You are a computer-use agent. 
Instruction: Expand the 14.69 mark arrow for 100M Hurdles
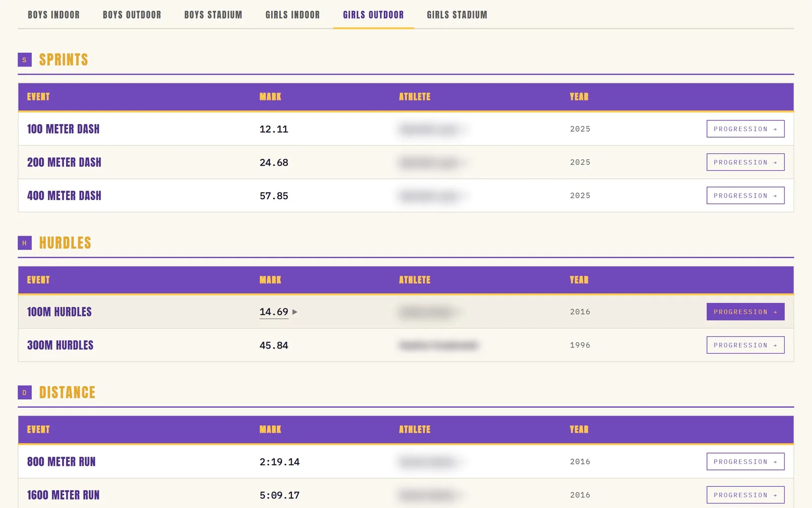295,312
